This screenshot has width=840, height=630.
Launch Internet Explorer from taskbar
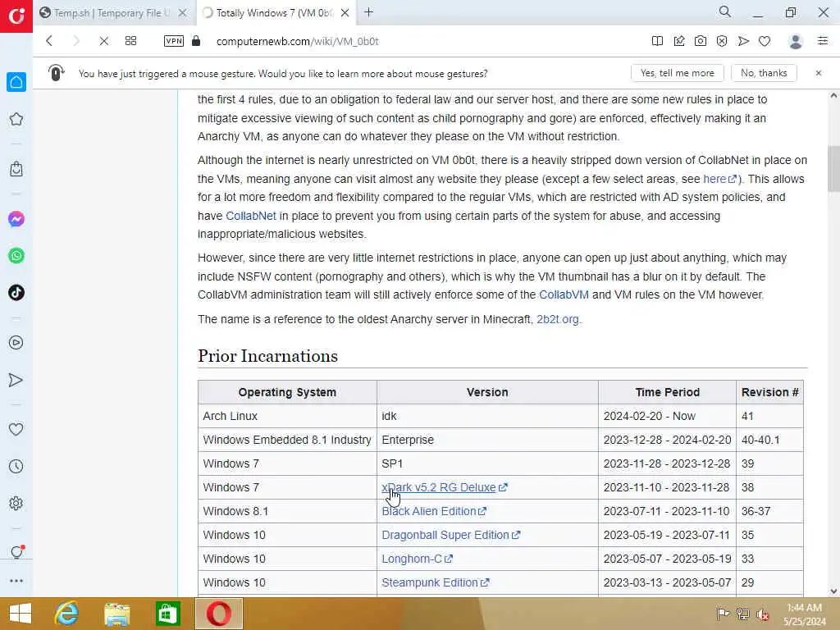tap(66, 614)
